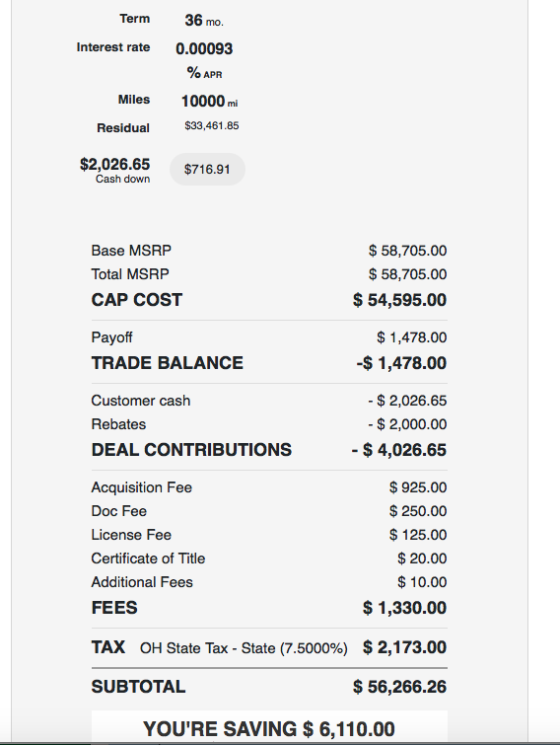Screen dimensions: 560x745
Task: Click the $2,026.65 cash down amount
Action: [x=114, y=165]
